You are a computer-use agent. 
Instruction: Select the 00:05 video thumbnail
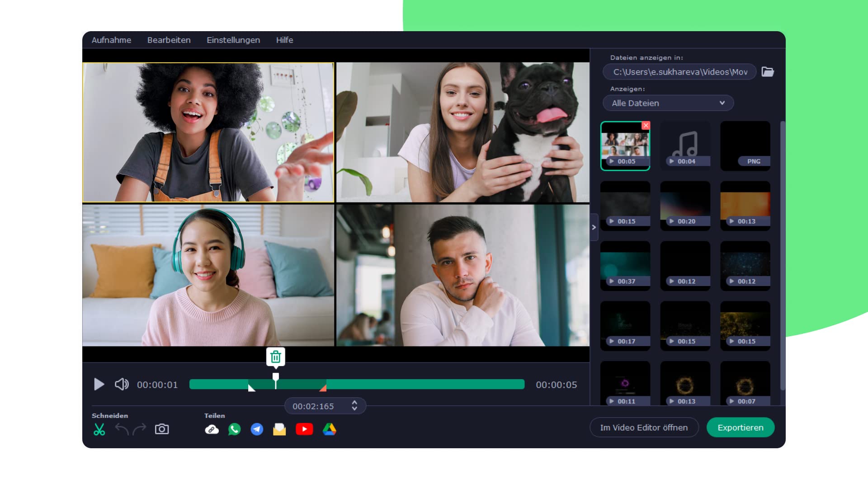coord(625,146)
